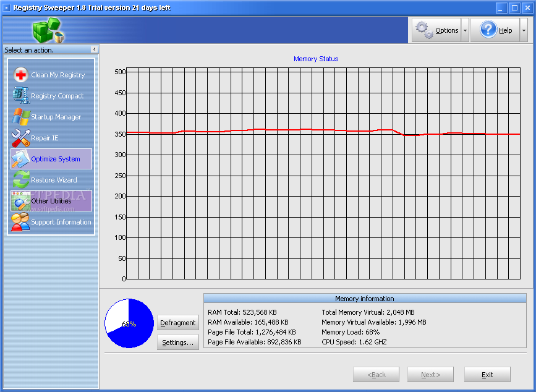Select Clean My Registry action
536x392 pixels.
pyautogui.click(x=52, y=74)
